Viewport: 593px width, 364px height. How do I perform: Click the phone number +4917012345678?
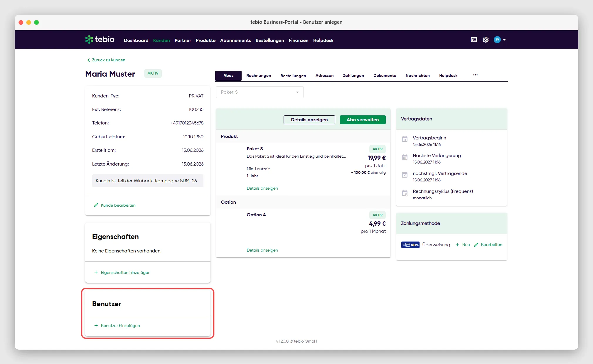point(187,123)
